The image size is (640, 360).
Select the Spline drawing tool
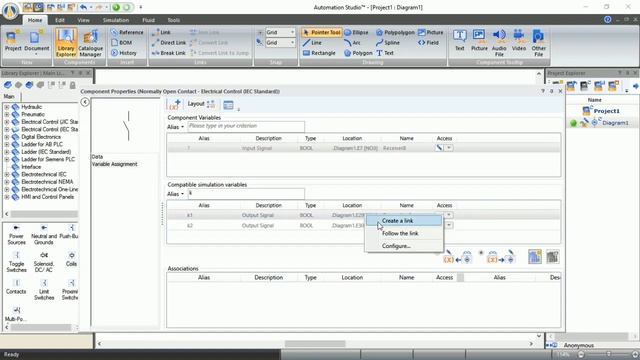(388, 42)
